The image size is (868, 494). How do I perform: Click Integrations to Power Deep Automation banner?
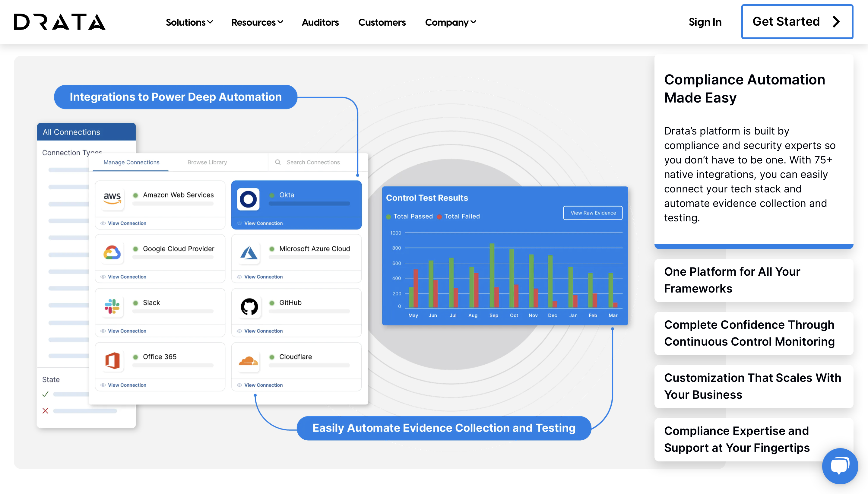pyautogui.click(x=175, y=97)
